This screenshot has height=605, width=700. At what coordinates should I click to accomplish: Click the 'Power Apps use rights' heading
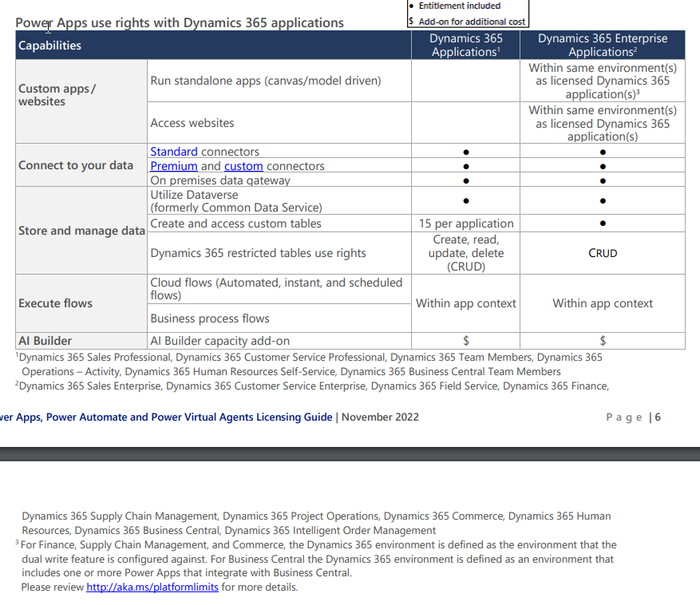(180, 23)
